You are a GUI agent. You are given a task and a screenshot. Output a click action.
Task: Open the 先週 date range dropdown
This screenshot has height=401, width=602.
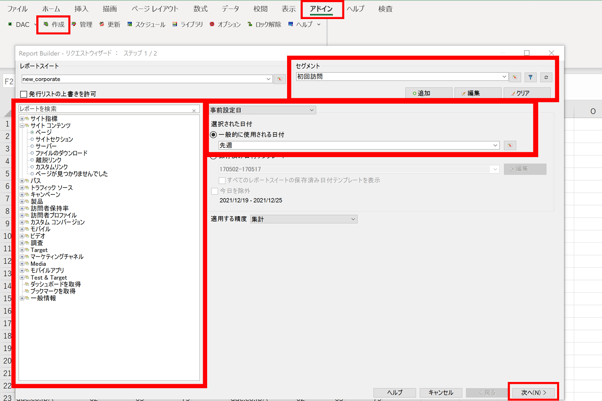click(x=359, y=146)
